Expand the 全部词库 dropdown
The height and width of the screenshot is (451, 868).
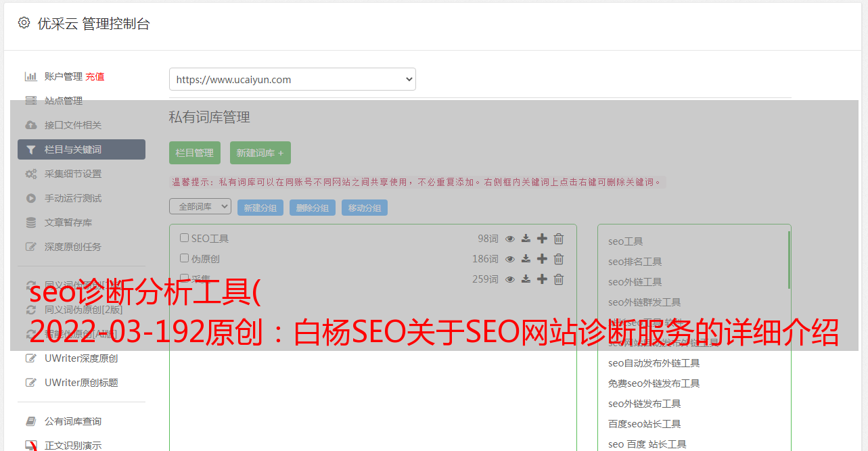click(x=200, y=207)
